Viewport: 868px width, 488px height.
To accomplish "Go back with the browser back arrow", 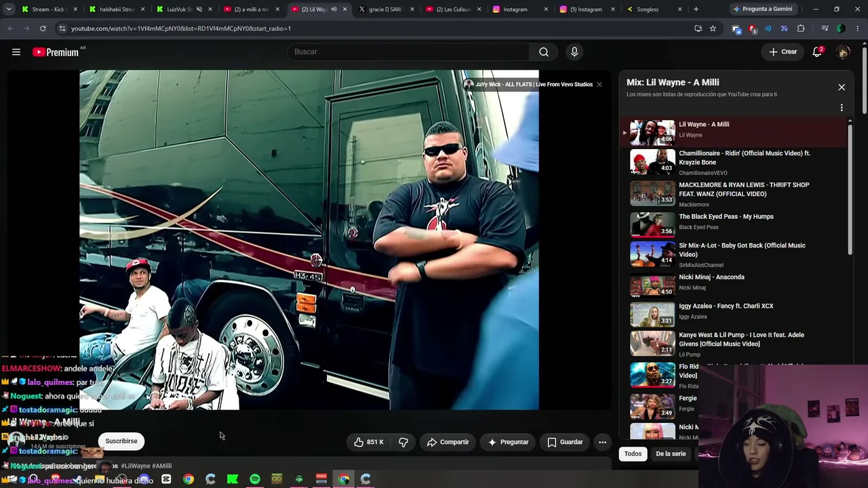I will coord(10,28).
